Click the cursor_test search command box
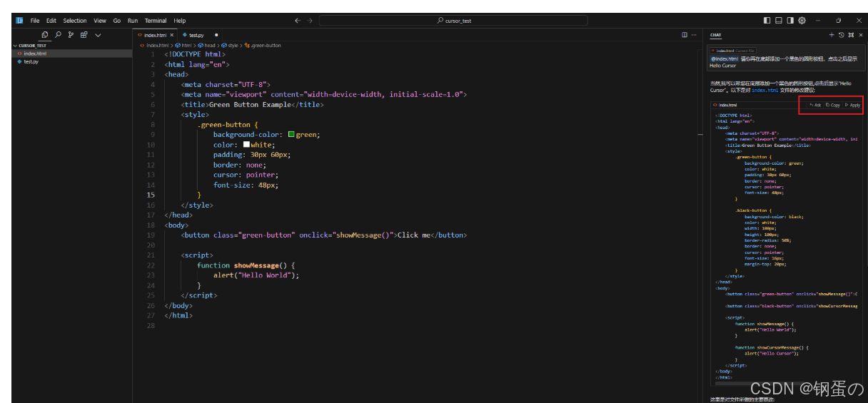This screenshot has height=403, width=868. [454, 21]
